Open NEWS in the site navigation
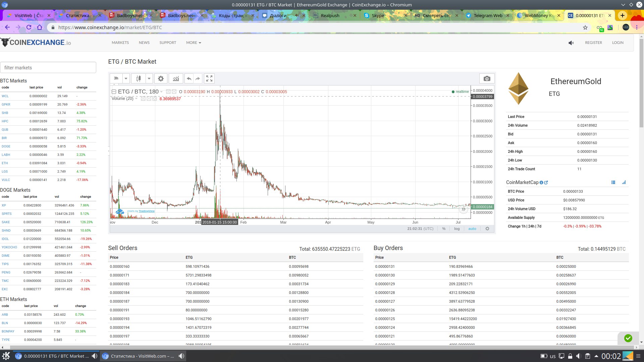This screenshot has height=362, width=644. pyautogui.click(x=144, y=43)
